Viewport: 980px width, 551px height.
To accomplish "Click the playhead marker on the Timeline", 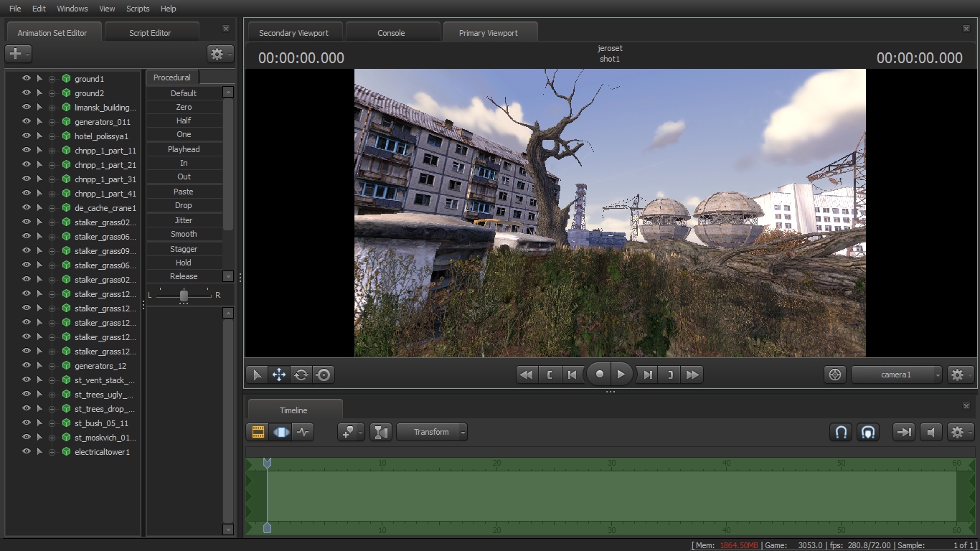I will coord(267,463).
